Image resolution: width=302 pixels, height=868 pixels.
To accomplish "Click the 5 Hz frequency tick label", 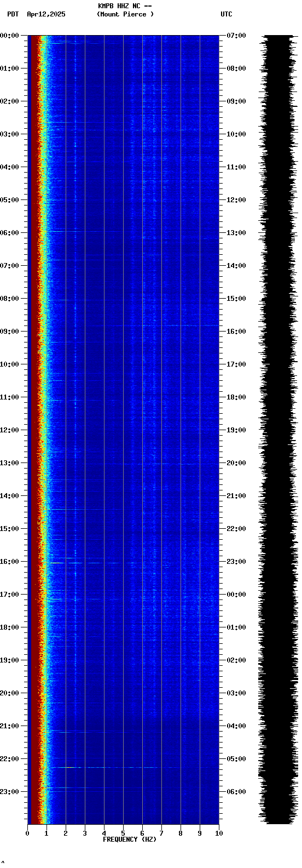I will point(123,833).
